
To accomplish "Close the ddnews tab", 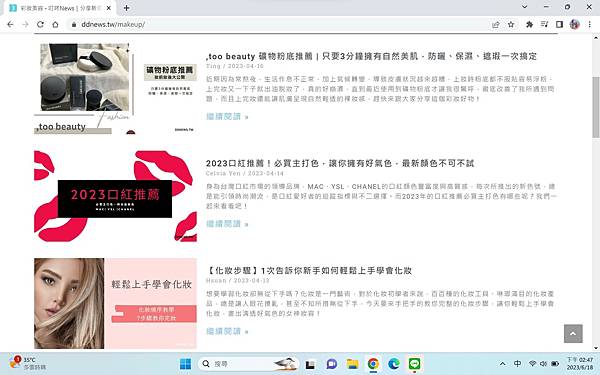I will tap(109, 8).
